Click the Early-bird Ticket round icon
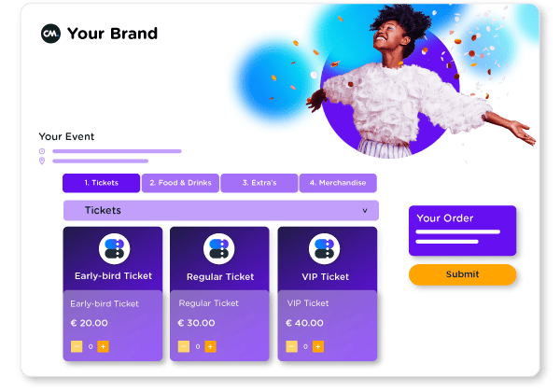 pos(114,248)
